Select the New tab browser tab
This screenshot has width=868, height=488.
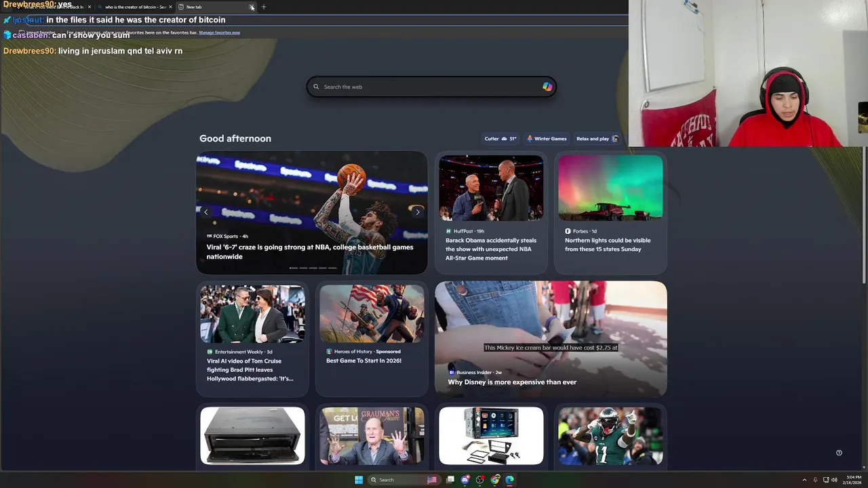pos(216,7)
